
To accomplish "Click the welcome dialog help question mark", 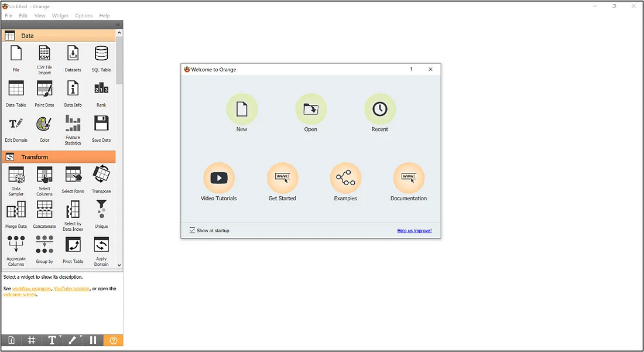I will point(411,70).
